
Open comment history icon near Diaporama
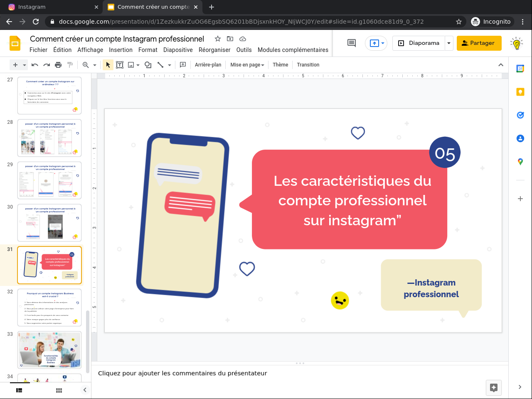coord(352,43)
